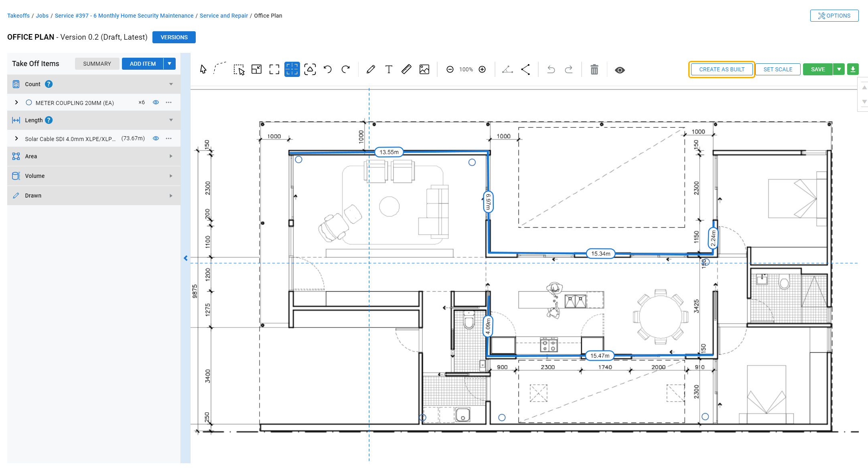Click the undo arrow icon

(x=551, y=69)
